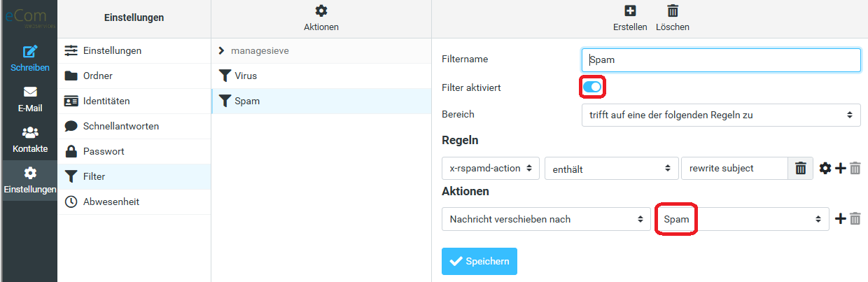868x282 pixels.
Task: Open Passwort settings
Action: pos(134,151)
